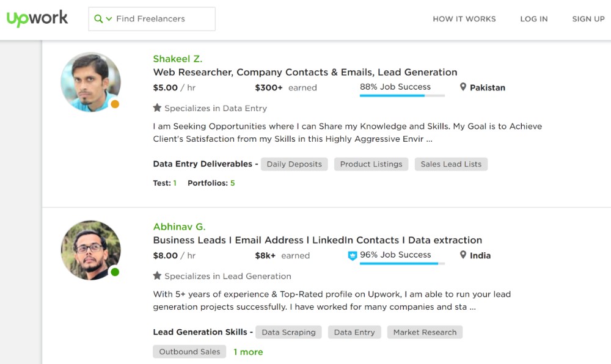Click Abhinav G.'s green online status dot
This screenshot has width=611, height=364.
115,272
